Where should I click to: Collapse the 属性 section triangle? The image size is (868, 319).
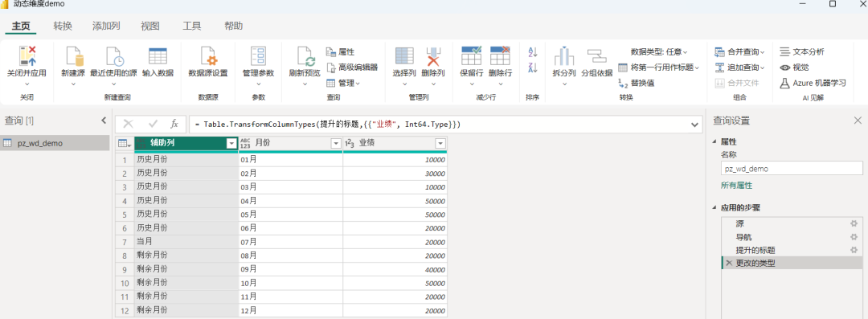point(714,141)
